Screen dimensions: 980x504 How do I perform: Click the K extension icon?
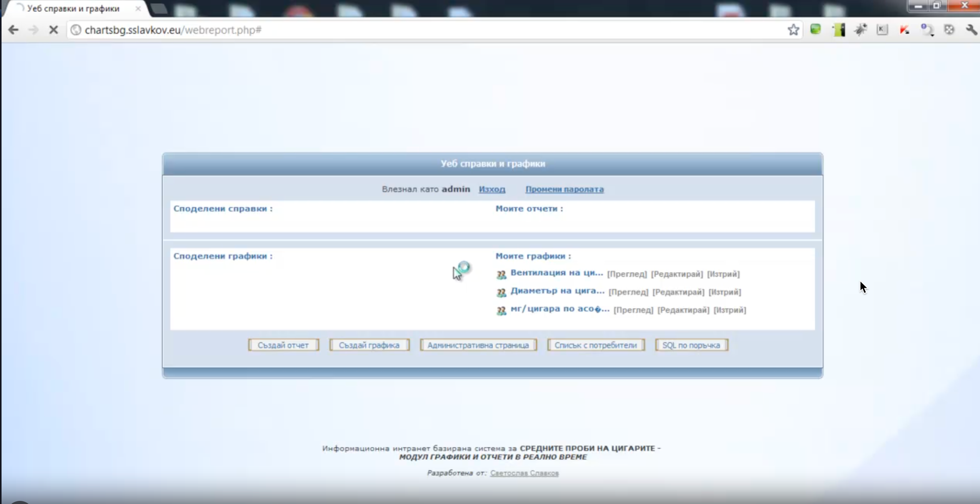(x=882, y=30)
